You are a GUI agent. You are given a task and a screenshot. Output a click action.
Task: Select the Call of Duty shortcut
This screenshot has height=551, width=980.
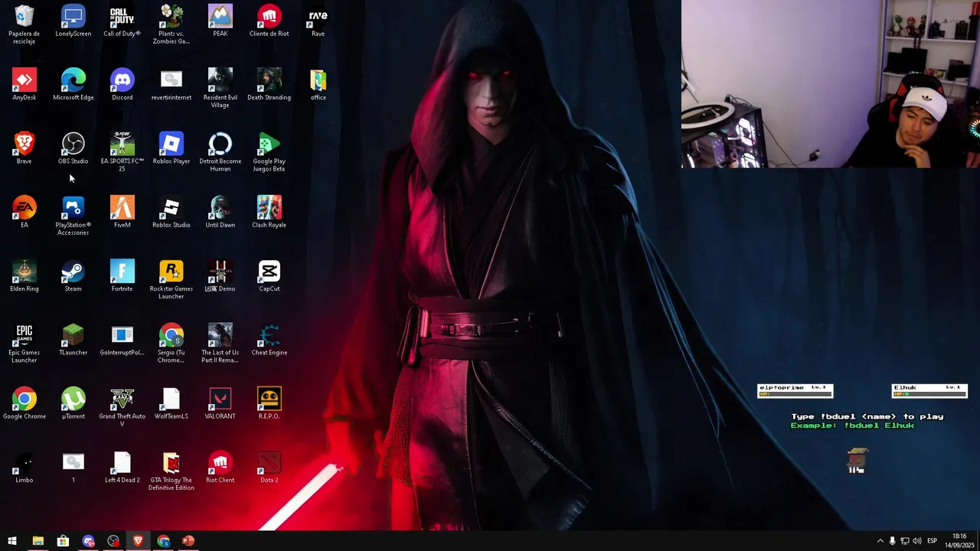(x=122, y=21)
